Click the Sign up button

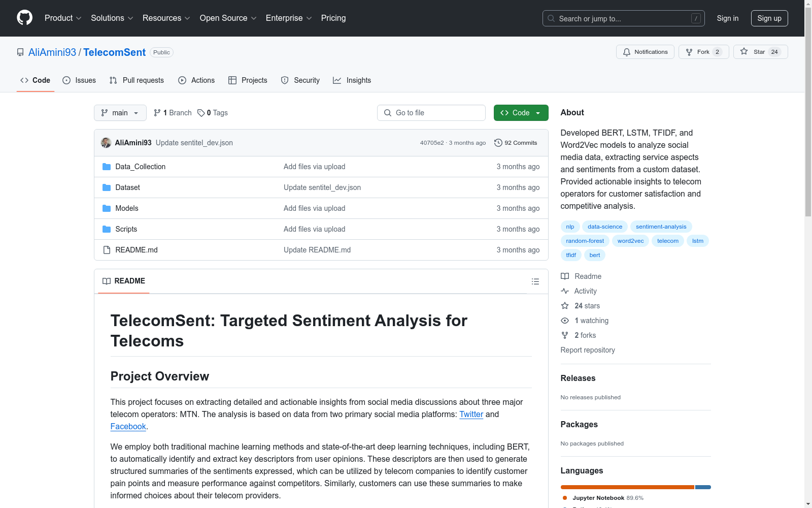coord(769,18)
